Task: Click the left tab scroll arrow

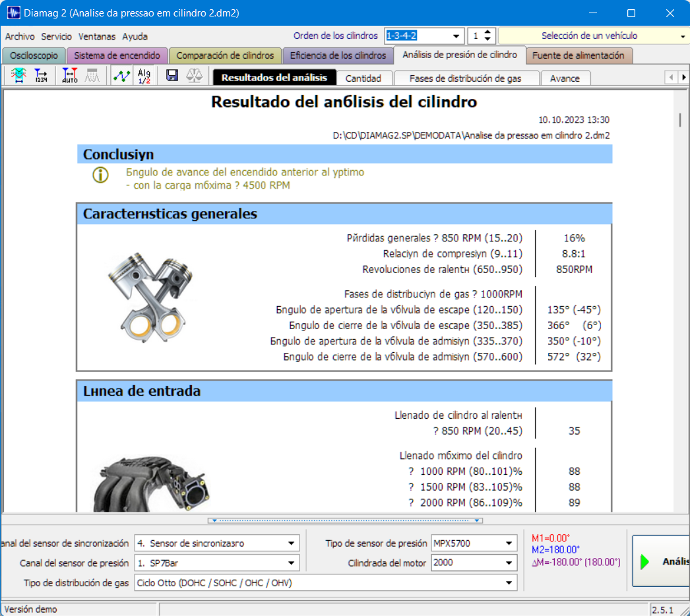Action: (671, 77)
